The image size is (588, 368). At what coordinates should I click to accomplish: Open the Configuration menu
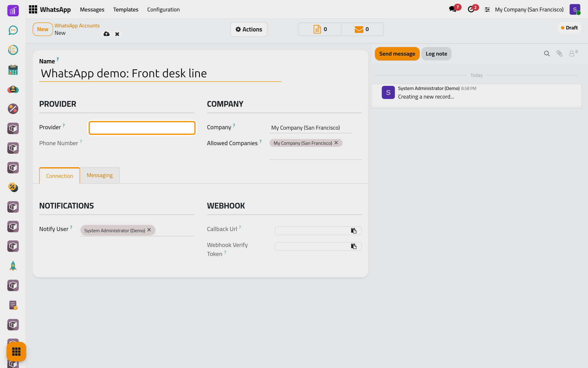(x=163, y=10)
